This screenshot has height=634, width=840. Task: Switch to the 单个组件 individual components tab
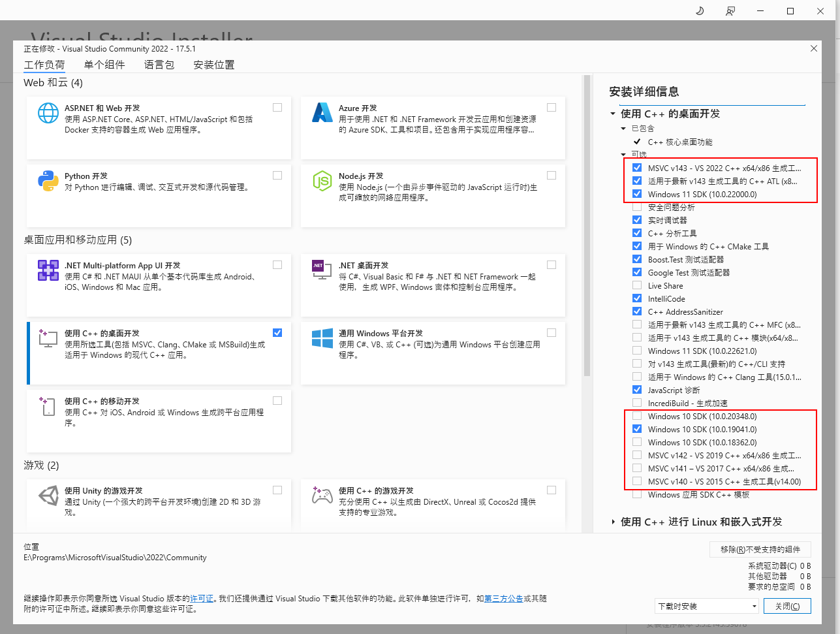click(x=104, y=65)
